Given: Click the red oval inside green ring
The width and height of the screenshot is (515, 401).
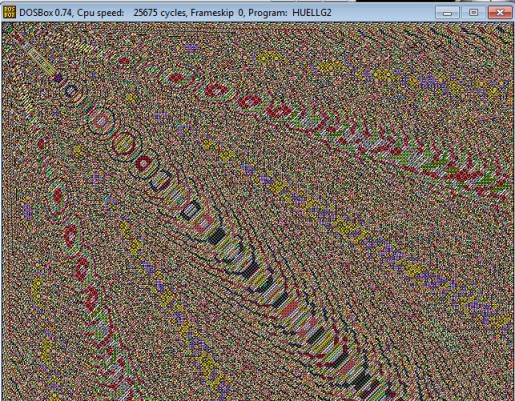Looking at the screenshot, I should coord(176,78).
